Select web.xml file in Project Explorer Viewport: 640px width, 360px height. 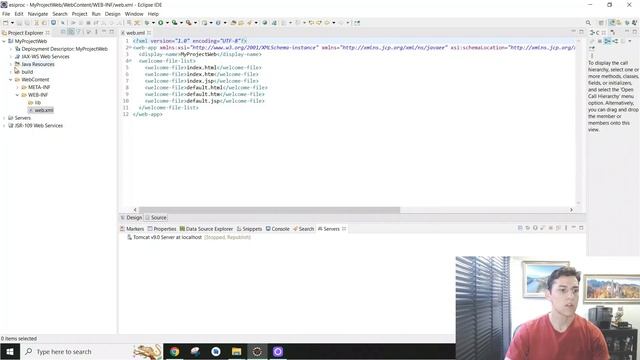(x=41, y=110)
